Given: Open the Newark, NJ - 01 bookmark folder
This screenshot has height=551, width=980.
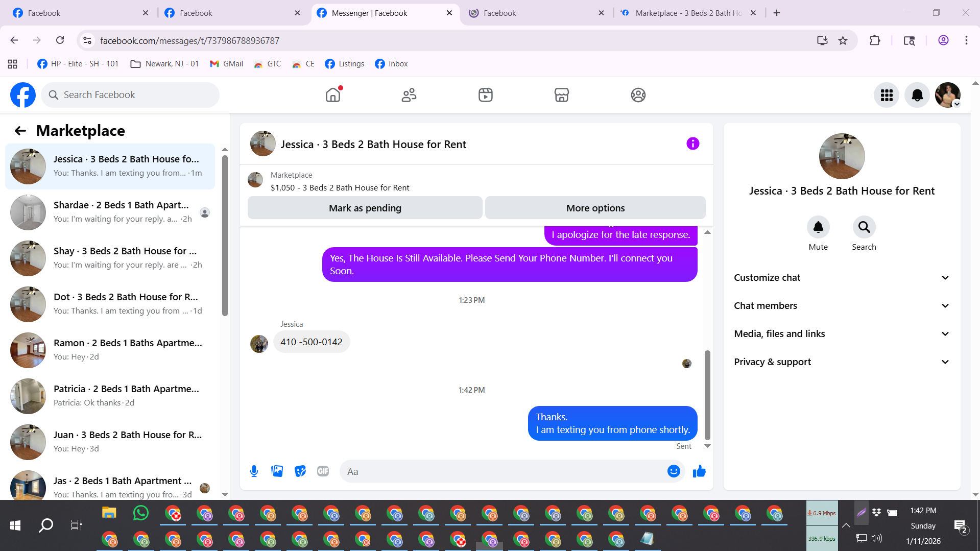Looking at the screenshot, I should [x=164, y=64].
